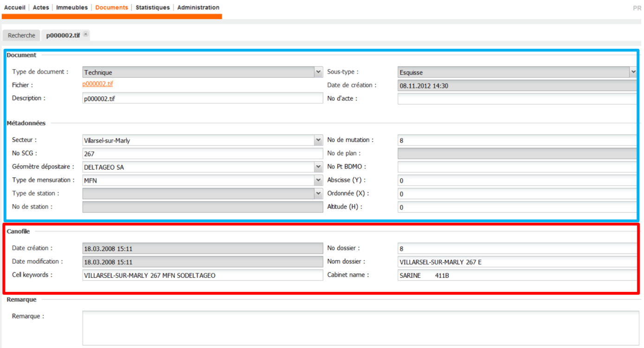The width and height of the screenshot is (644, 348).
Task: Switch to the Recherche tab
Action: [x=21, y=35]
